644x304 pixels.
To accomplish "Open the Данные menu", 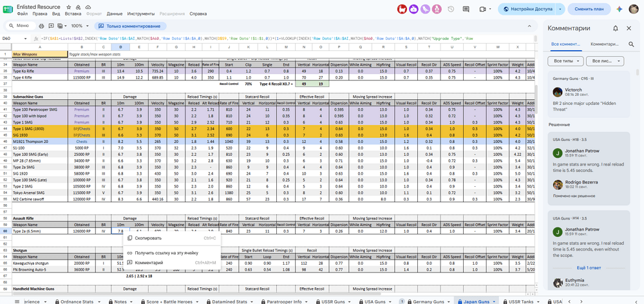I will (x=115, y=14).
